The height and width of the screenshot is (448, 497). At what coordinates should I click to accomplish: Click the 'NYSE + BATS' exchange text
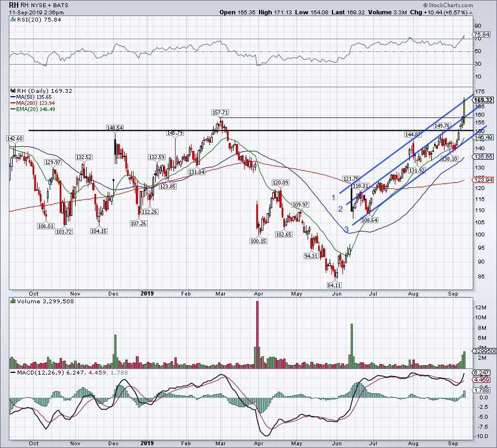[50, 6]
